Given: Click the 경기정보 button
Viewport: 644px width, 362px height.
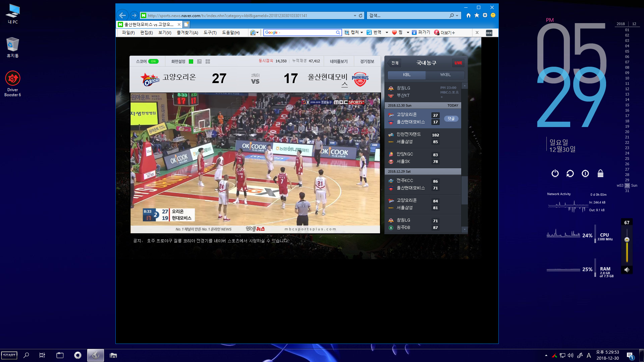Looking at the screenshot, I should pyautogui.click(x=367, y=61).
